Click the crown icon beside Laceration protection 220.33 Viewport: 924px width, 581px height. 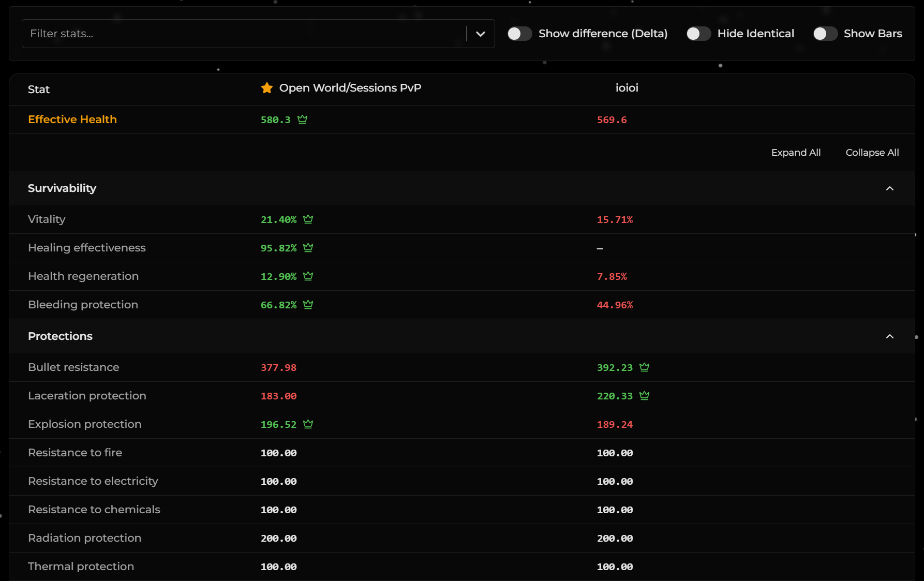click(644, 396)
